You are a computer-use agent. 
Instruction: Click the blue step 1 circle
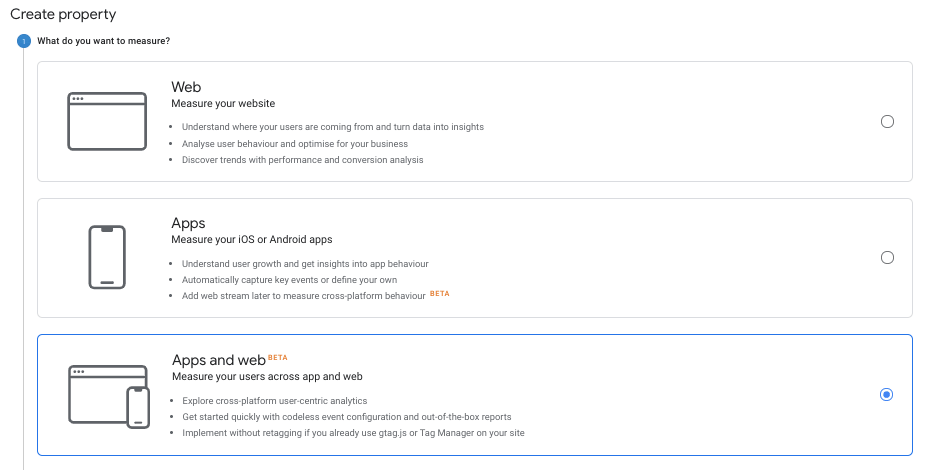(x=24, y=41)
